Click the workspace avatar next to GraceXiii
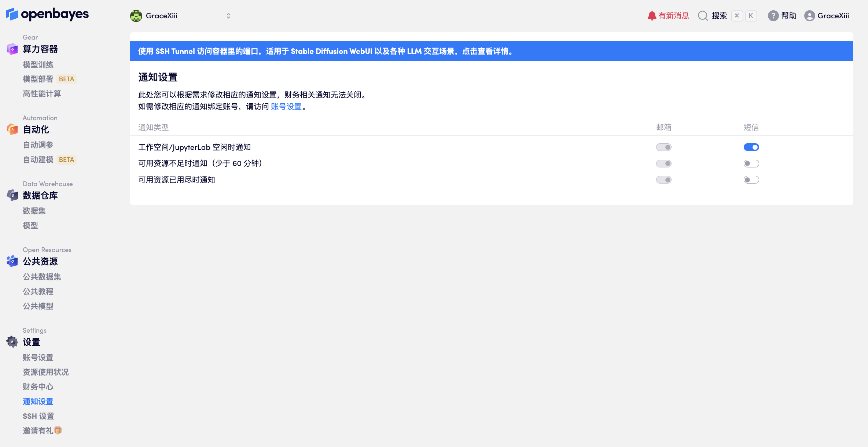Viewport: 868px width, 447px height. (136, 16)
